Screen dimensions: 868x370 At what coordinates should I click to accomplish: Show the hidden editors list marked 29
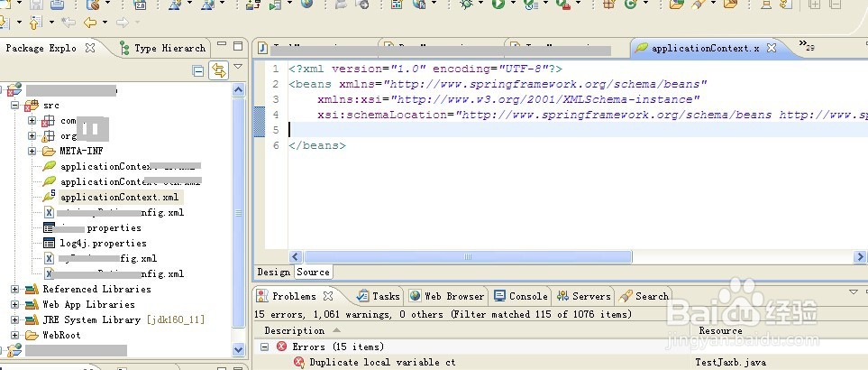click(x=806, y=45)
